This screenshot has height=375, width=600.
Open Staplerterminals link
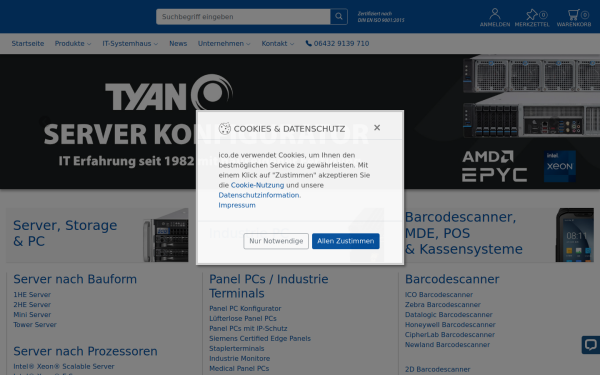pyautogui.click(x=236, y=348)
